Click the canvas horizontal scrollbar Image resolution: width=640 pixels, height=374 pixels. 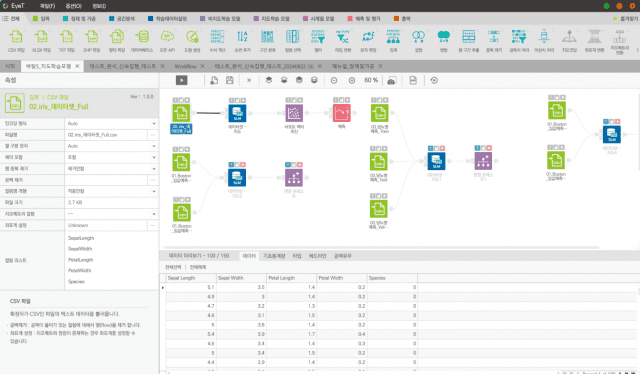tap(381, 247)
